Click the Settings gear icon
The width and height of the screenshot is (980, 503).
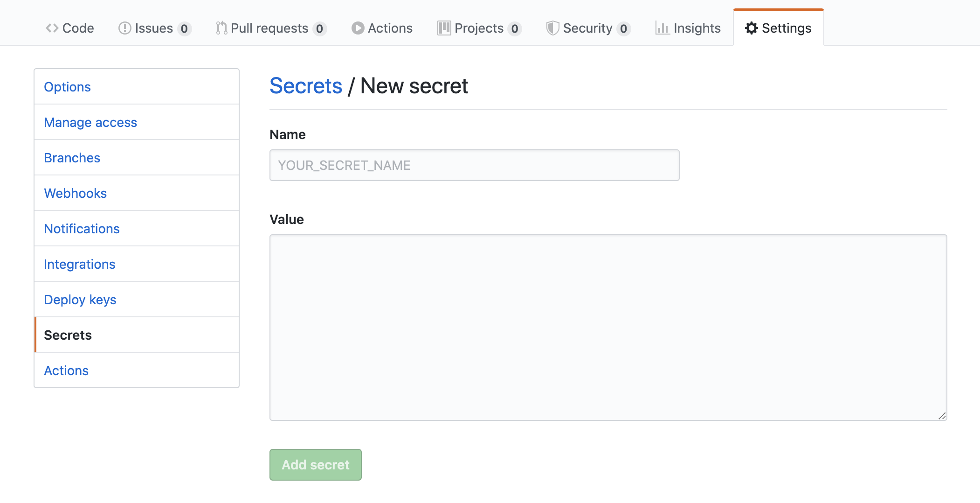[751, 28]
